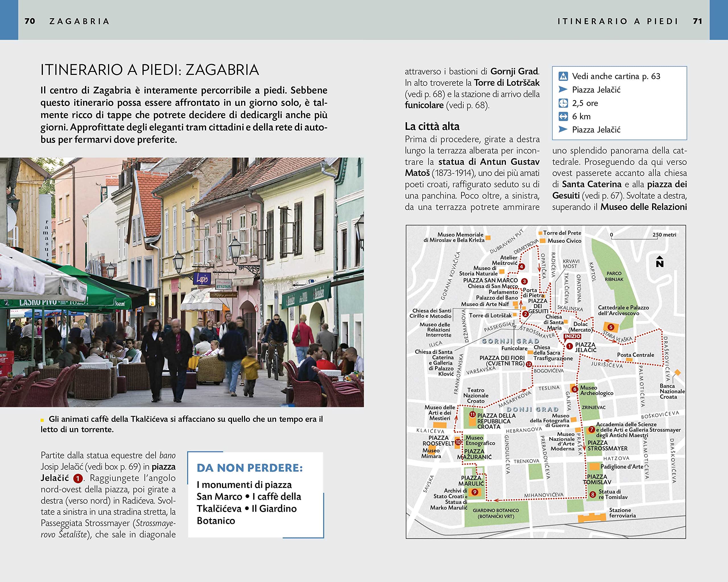This screenshot has height=582, width=728.
Task: Select map marker 11 at Piazza della Repubblica Croata
Action: 472,414
